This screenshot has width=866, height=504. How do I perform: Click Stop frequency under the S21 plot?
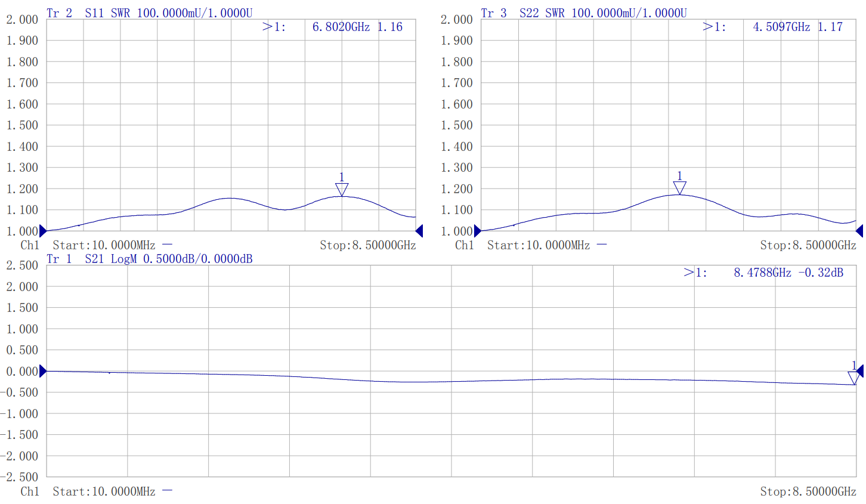(x=808, y=491)
